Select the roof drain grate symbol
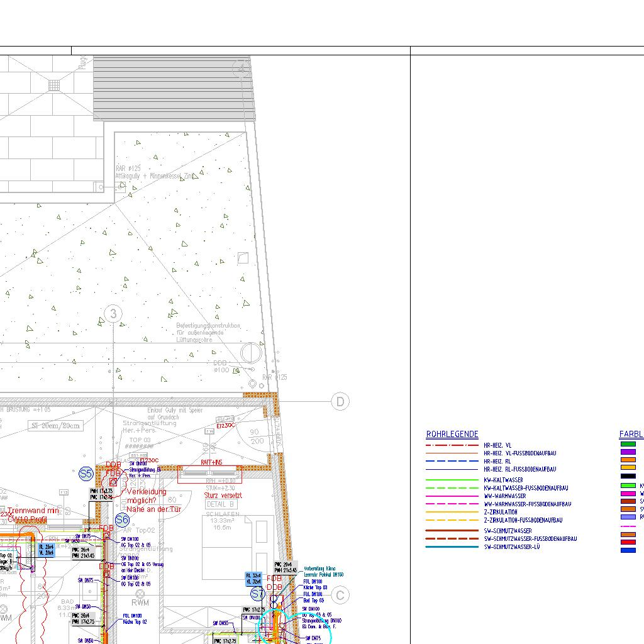This screenshot has height=644, width=644. coord(55,84)
